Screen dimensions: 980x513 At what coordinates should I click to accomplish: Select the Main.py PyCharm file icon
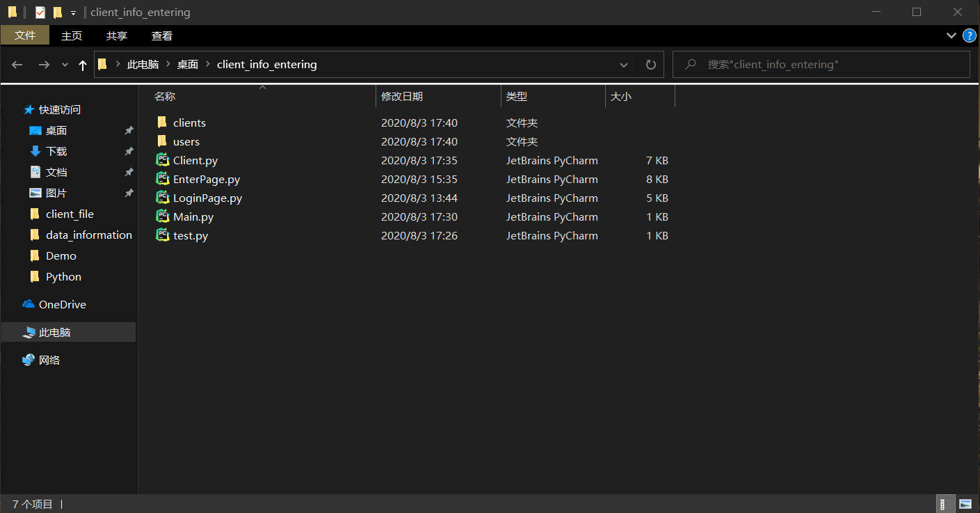[163, 216]
